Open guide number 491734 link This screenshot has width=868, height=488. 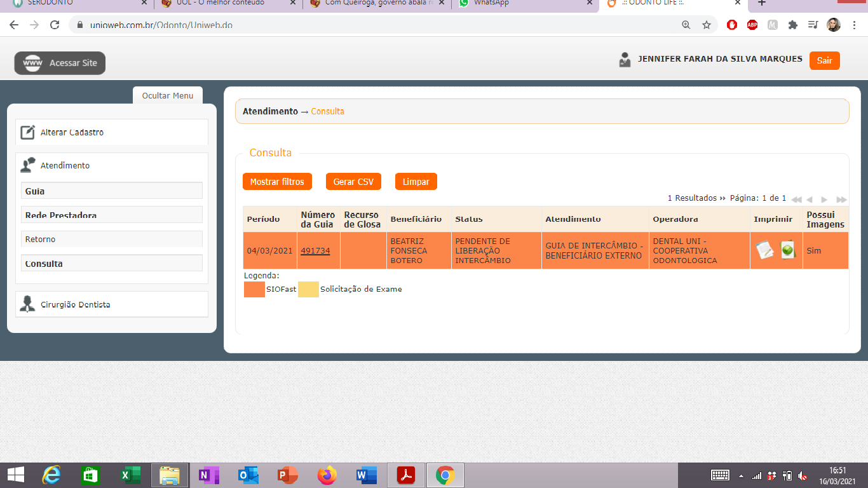pos(315,250)
